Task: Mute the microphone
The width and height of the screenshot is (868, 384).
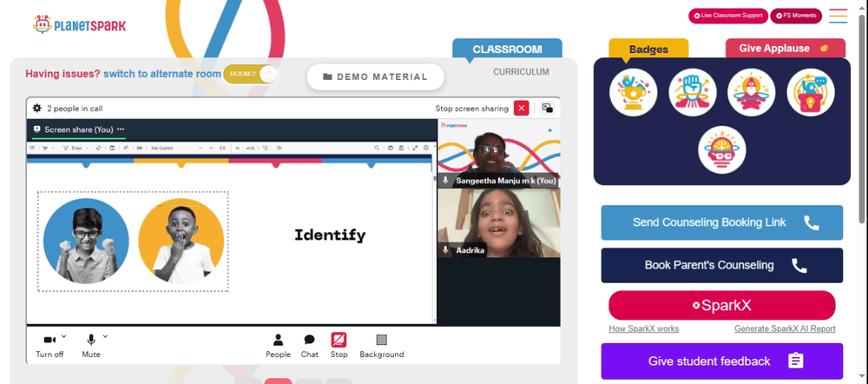Action: (91, 346)
